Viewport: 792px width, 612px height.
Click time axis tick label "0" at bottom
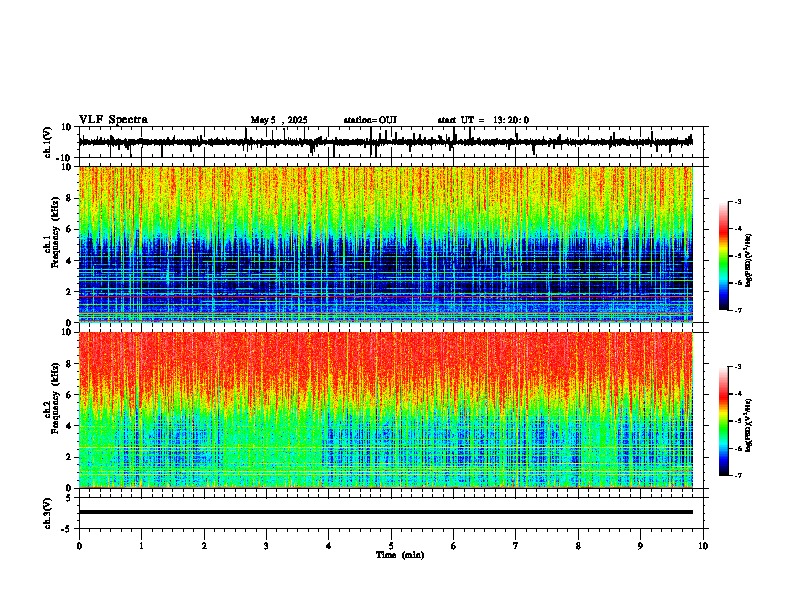pyautogui.click(x=79, y=546)
